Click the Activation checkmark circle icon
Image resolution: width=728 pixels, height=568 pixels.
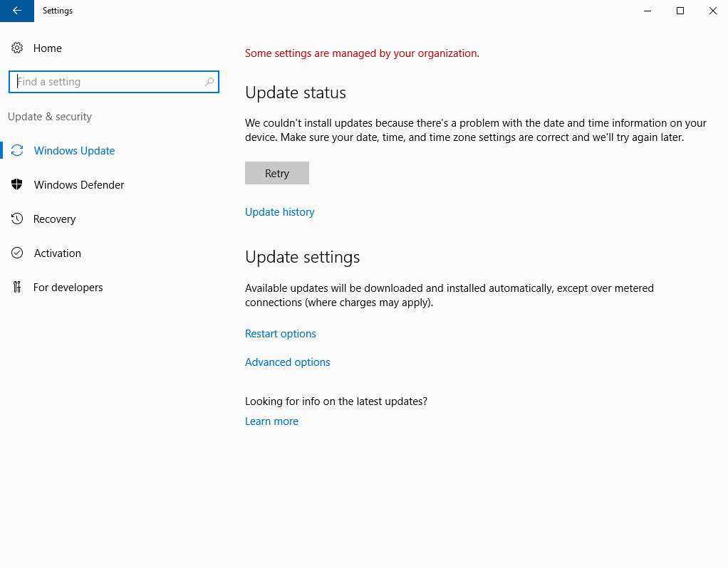click(17, 253)
